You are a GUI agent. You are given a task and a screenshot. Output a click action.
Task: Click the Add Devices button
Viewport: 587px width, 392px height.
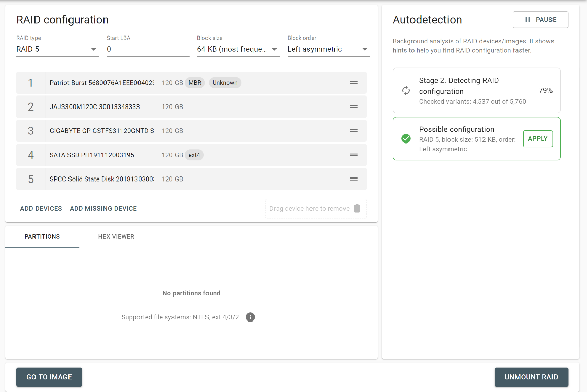41,209
